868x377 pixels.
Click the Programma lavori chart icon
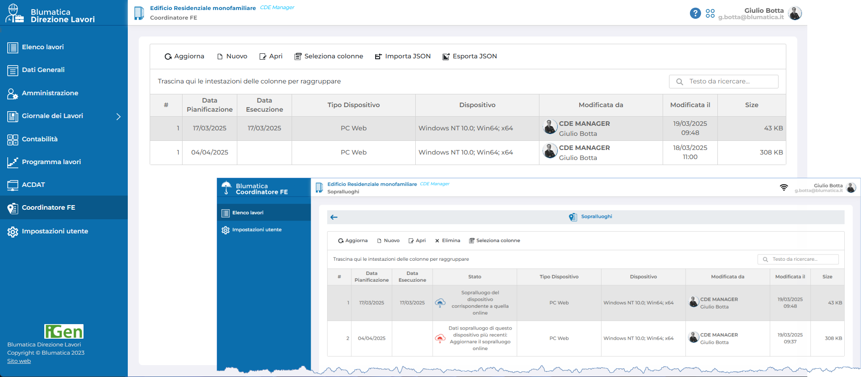point(13,162)
